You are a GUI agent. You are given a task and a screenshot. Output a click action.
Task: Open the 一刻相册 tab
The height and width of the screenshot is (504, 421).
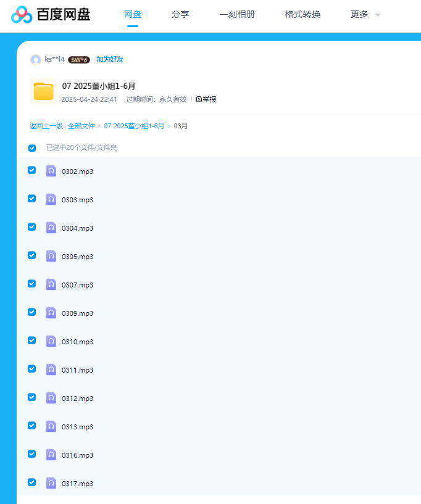point(237,14)
